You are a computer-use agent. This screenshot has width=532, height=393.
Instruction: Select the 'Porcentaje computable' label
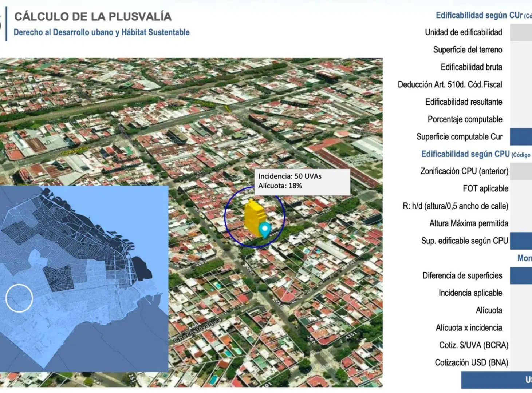pos(465,119)
